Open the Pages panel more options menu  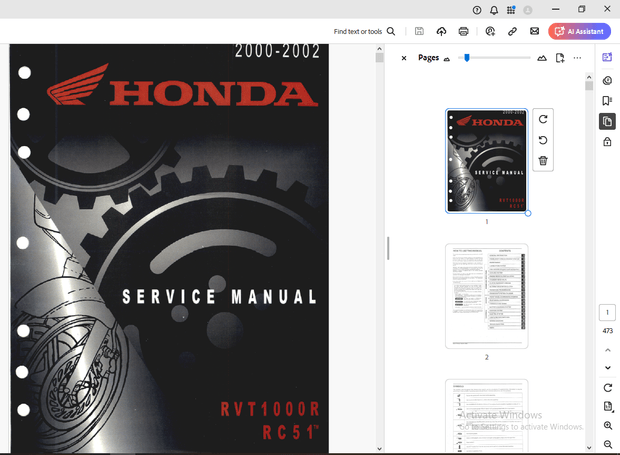577,58
